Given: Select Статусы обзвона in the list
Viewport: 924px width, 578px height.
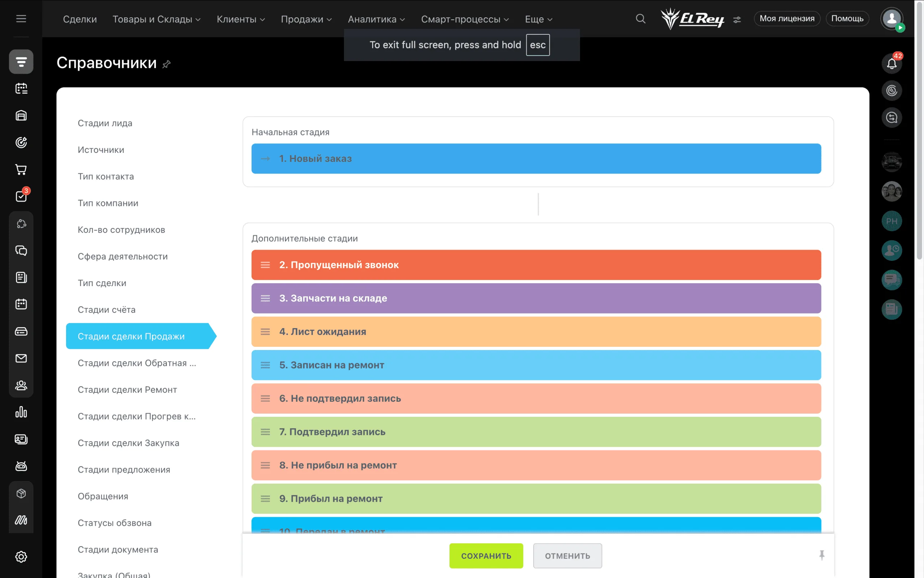Looking at the screenshot, I should (114, 523).
